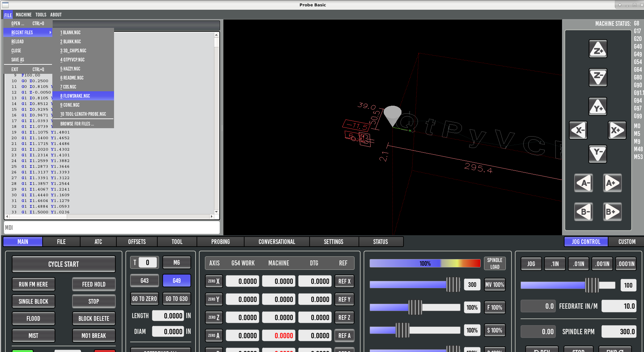Screen dimensions: 644x352
Task: Click Reload in File menu
Action: [x=28, y=42]
